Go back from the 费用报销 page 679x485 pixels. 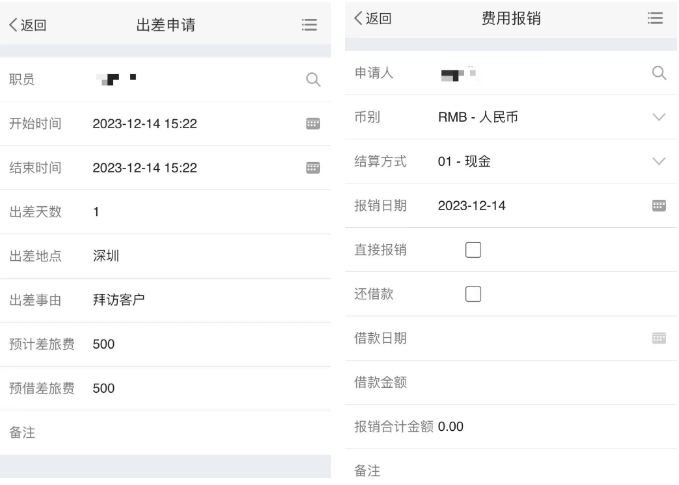pos(373,19)
